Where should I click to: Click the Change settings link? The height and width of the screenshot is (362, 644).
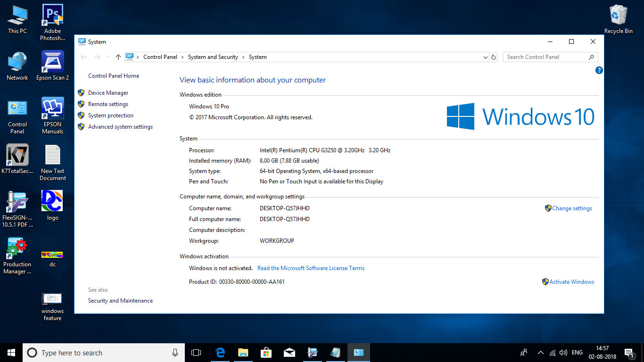pos(572,208)
